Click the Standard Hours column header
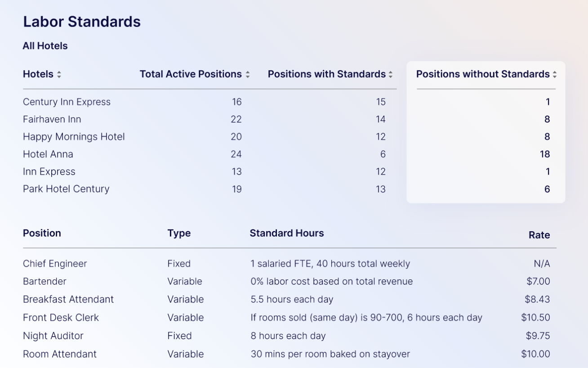588x368 pixels. pos(286,233)
